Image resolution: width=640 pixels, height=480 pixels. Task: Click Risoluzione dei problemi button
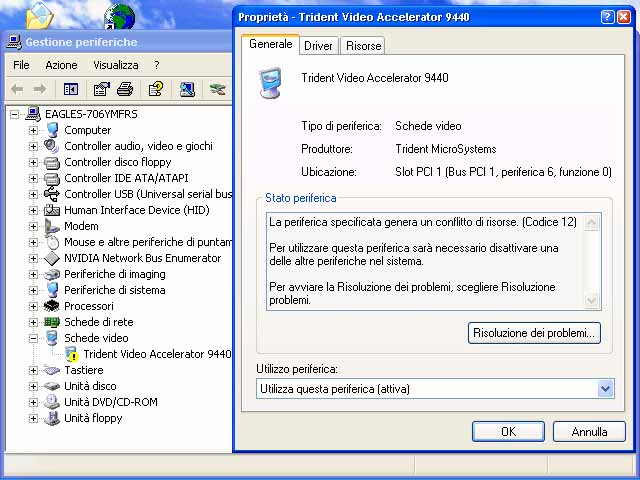pos(534,333)
